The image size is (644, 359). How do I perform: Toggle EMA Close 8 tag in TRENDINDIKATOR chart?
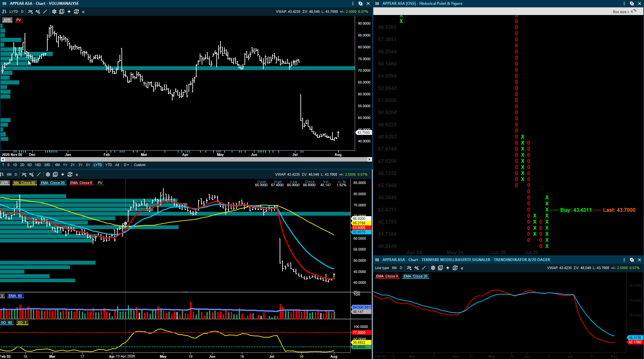pos(387,276)
